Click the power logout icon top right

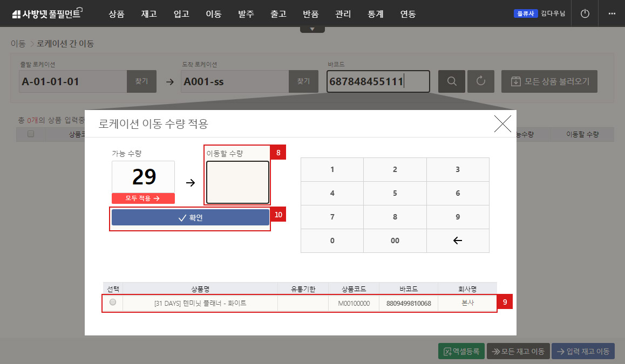[585, 13]
